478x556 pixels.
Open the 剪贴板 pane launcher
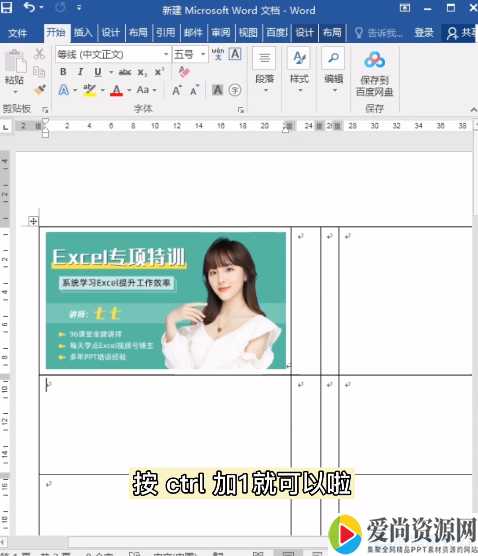tap(45, 110)
